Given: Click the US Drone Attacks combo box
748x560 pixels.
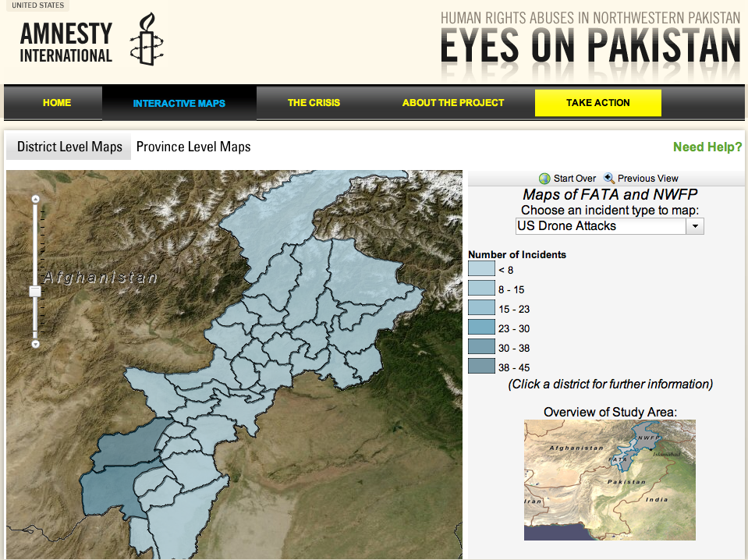Looking at the screenshot, I should 601,226.
